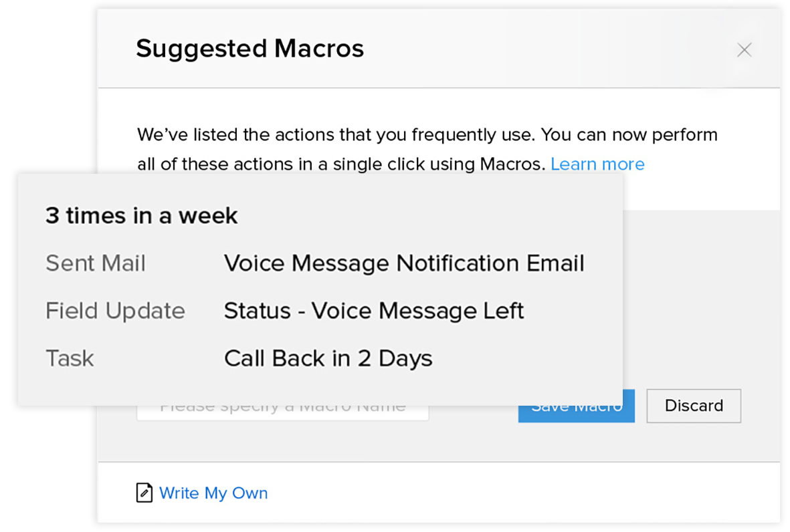This screenshot has height=532, width=790.
Task: Click the Sent Mail action label
Action: (96, 263)
